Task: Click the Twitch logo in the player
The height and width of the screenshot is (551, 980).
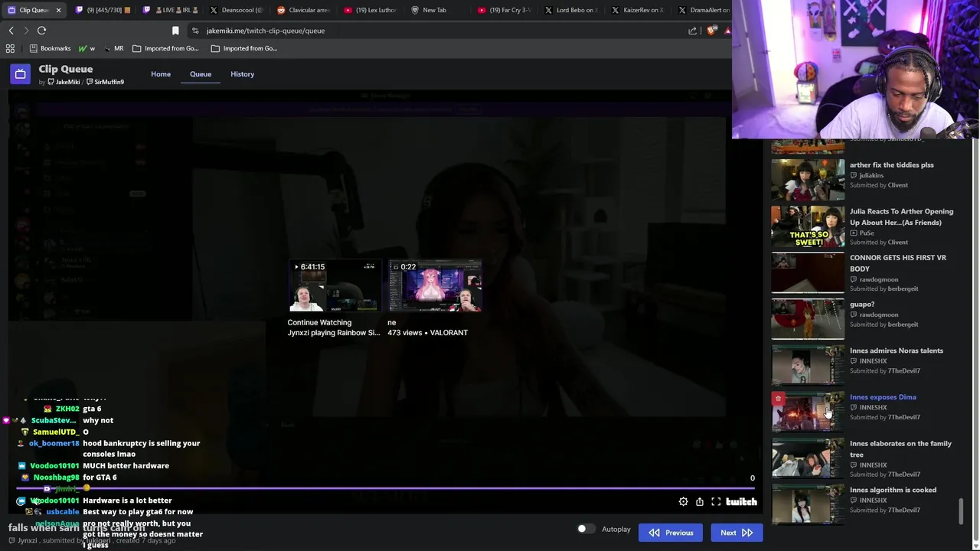Action: coord(741,501)
